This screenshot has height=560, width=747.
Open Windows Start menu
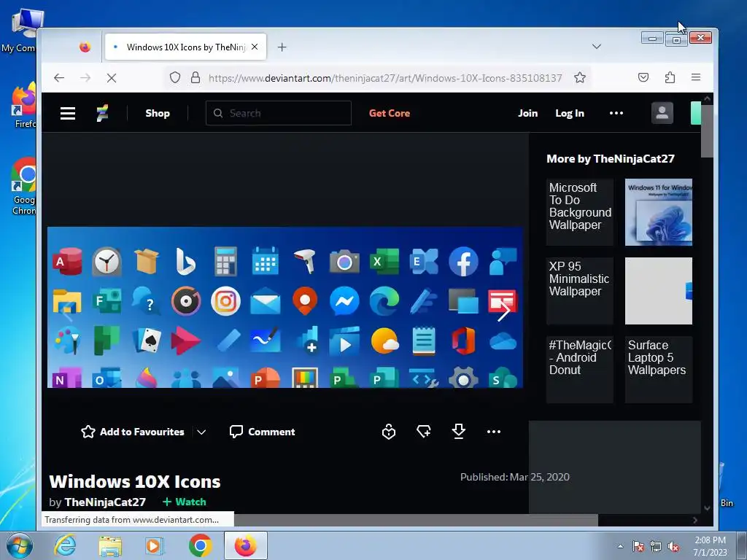pos(19,545)
